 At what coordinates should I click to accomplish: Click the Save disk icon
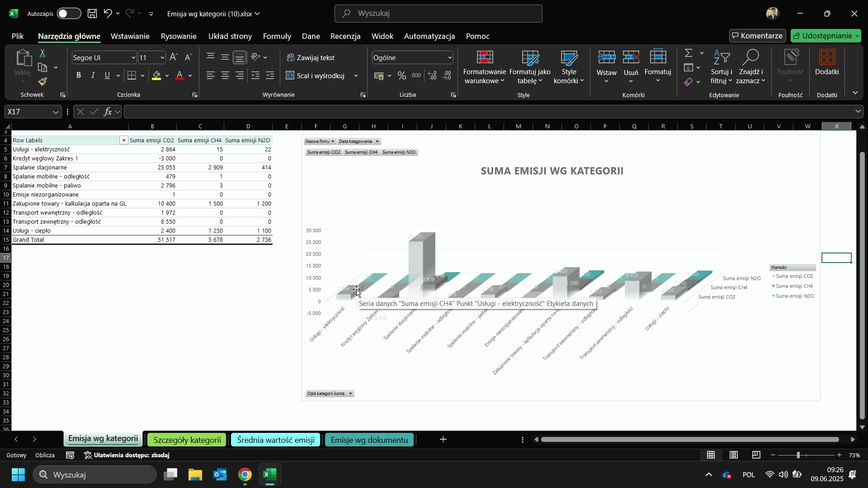tap(92, 14)
